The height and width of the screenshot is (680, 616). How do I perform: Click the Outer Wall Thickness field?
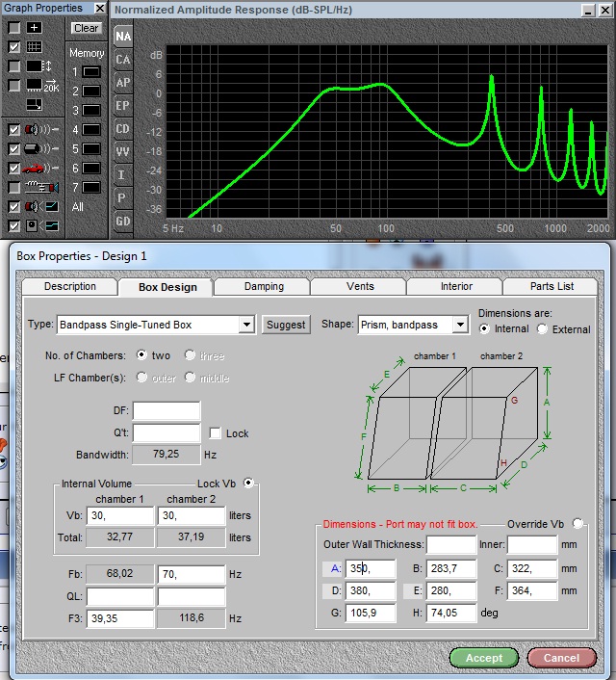click(x=450, y=545)
